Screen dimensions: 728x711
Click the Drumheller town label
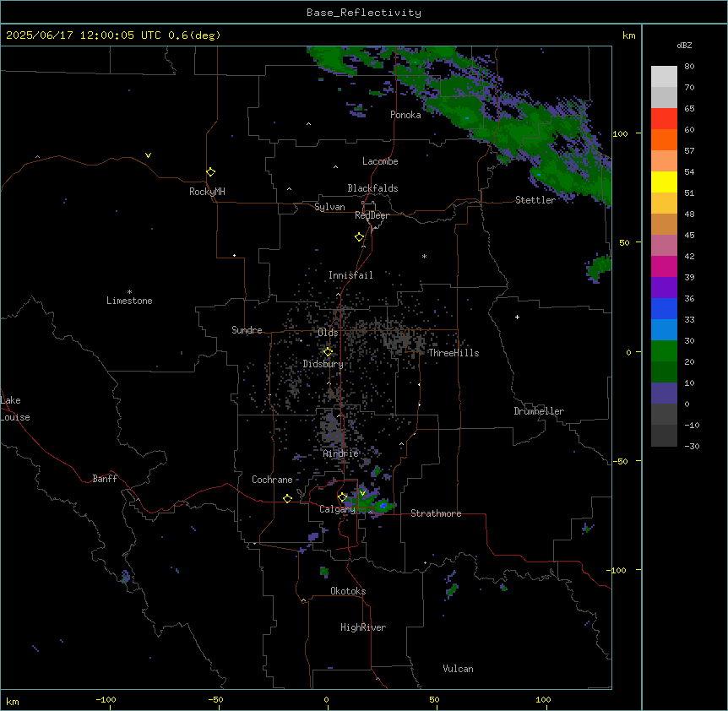pos(539,411)
